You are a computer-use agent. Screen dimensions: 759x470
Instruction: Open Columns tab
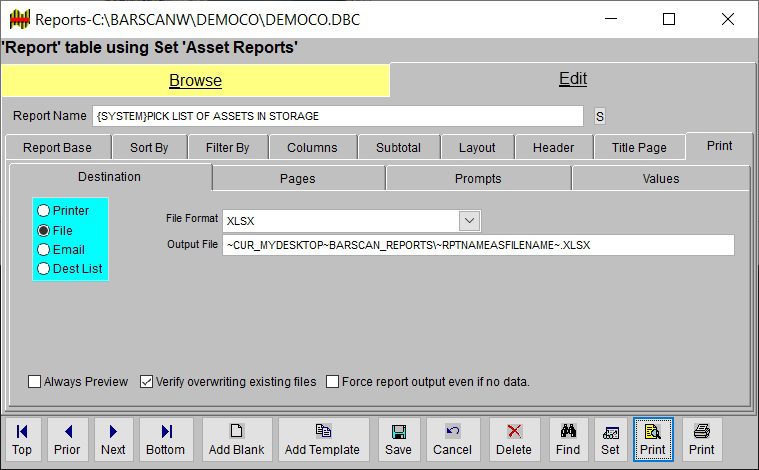click(312, 148)
